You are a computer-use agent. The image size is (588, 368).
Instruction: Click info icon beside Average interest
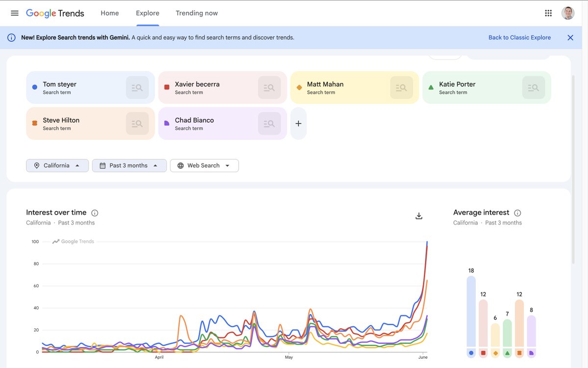click(x=517, y=213)
